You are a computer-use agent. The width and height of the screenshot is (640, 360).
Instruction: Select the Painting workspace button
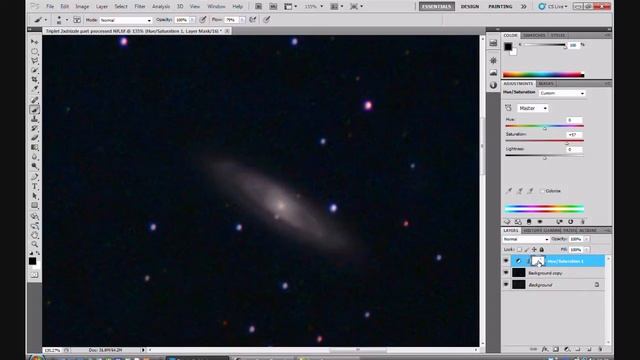click(500, 7)
